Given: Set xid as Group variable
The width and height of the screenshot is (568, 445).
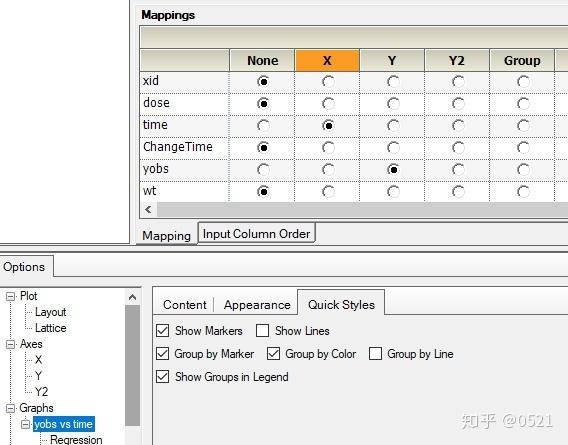Looking at the screenshot, I should click(523, 82).
